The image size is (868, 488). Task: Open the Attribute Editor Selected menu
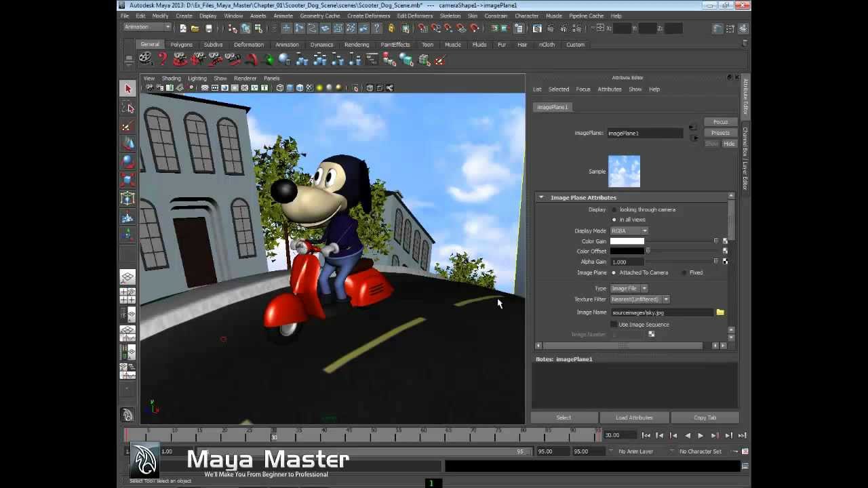[x=559, y=89]
